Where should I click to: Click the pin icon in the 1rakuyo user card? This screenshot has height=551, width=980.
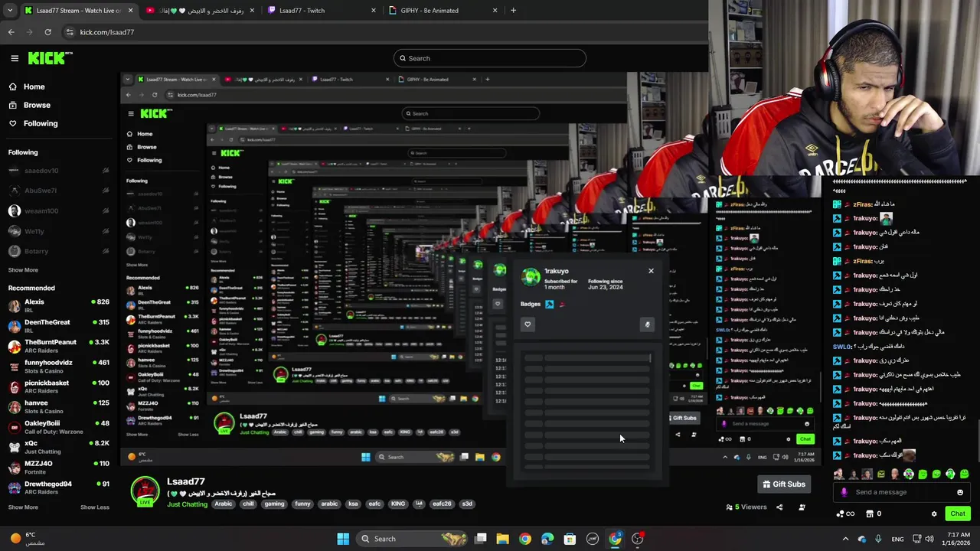(647, 324)
